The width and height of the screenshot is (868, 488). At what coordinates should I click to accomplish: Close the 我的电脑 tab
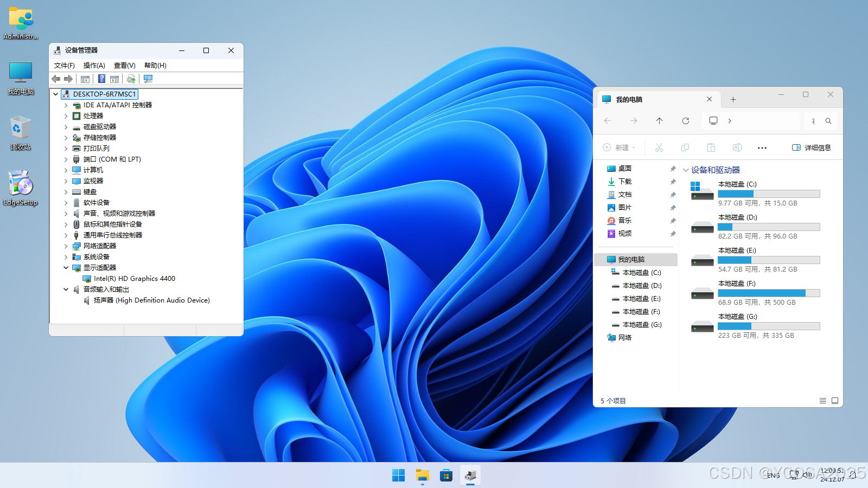tap(709, 99)
